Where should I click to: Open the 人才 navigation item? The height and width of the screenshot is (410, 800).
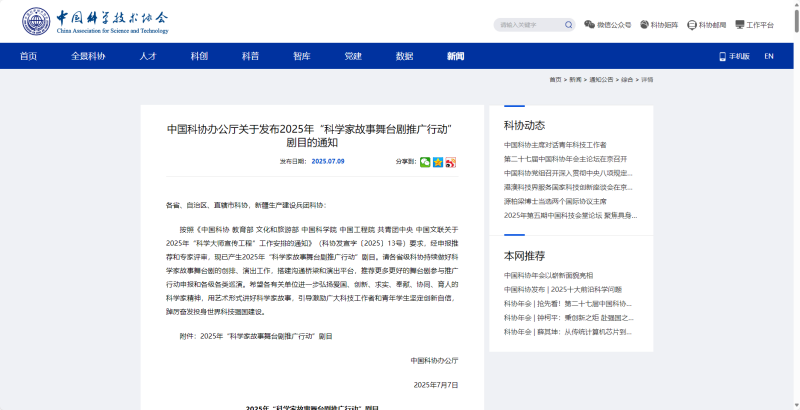(148, 56)
